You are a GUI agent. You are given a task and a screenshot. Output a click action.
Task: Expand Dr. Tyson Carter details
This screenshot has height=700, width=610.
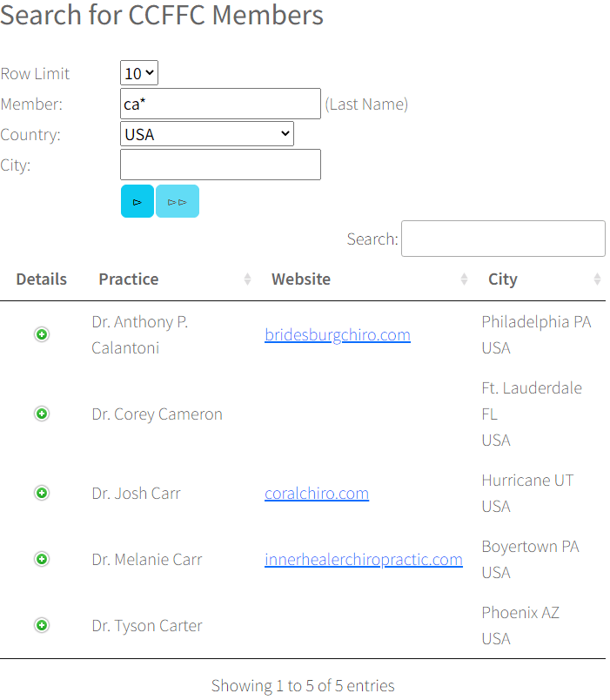click(42, 625)
